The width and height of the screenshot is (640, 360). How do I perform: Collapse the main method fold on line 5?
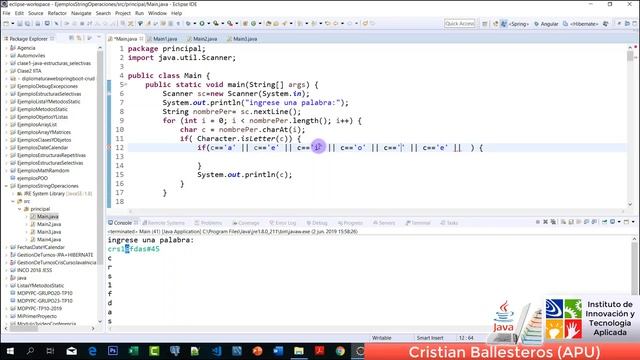126,85
